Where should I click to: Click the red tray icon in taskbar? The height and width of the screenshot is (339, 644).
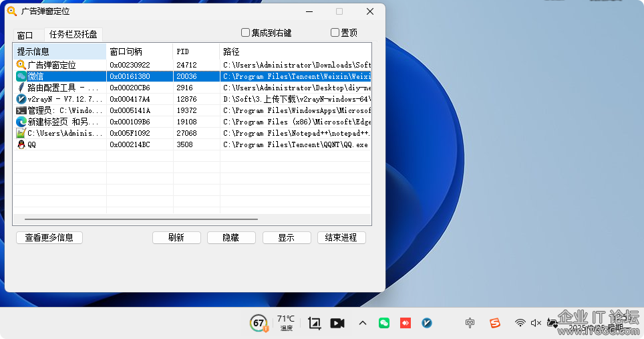point(406,323)
